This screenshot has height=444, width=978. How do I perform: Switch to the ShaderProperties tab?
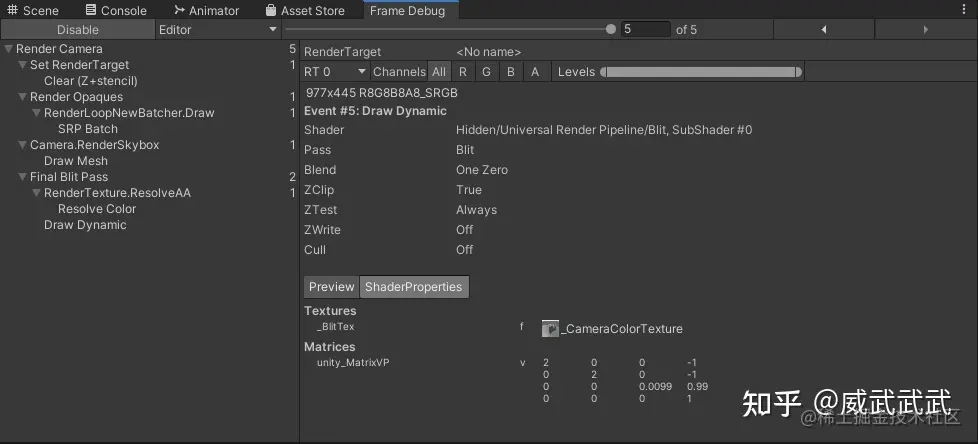[414, 287]
